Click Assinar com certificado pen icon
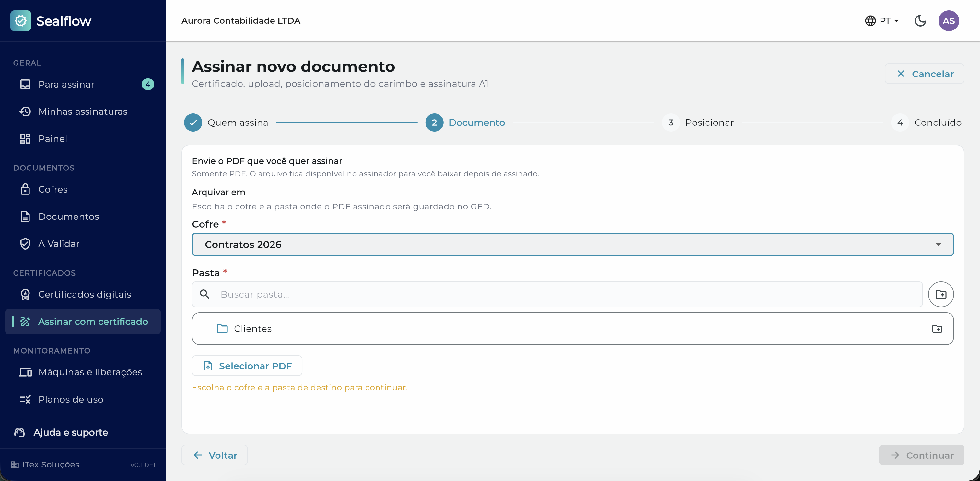Screen dimensions: 980x481 [25, 322]
